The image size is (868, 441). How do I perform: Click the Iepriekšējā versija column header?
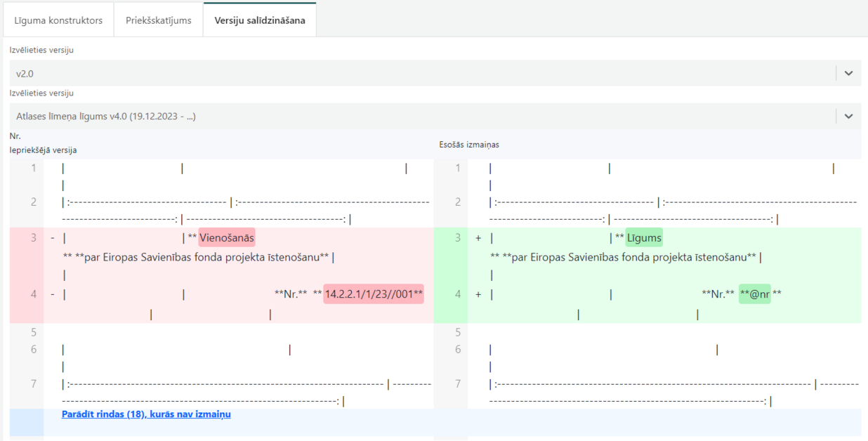[44, 150]
